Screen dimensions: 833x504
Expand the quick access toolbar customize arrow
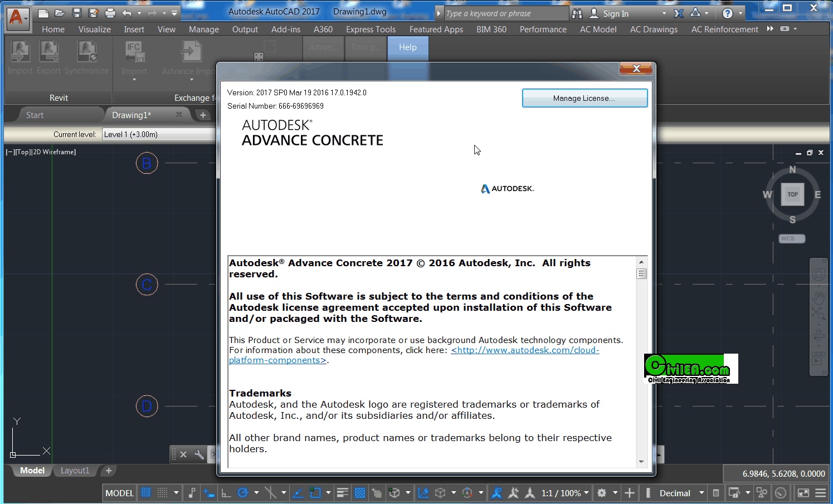174,13
